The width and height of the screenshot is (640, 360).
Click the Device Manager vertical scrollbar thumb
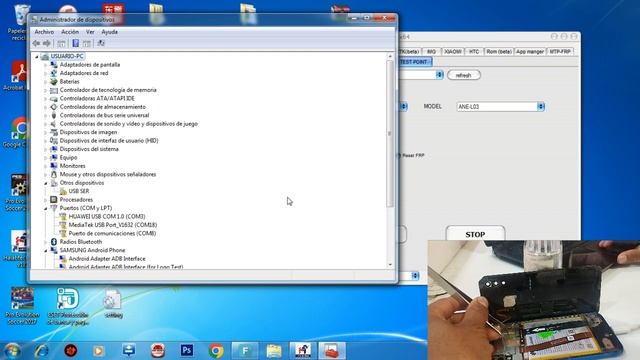(x=390, y=133)
